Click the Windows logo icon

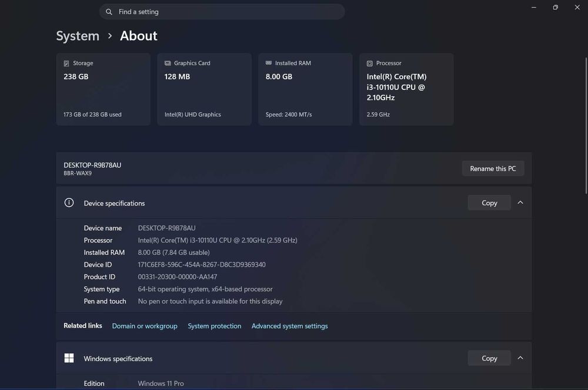point(69,358)
